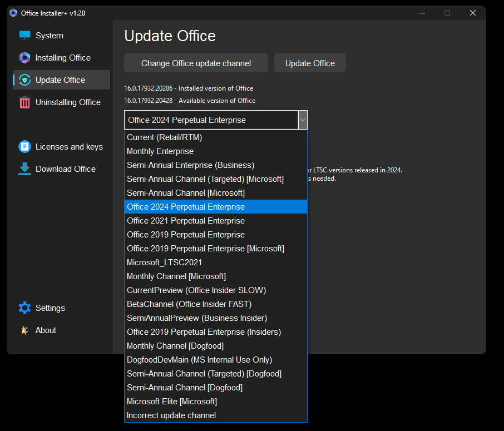
Task: Open Licenses and keys page
Action: click(x=69, y=147)
